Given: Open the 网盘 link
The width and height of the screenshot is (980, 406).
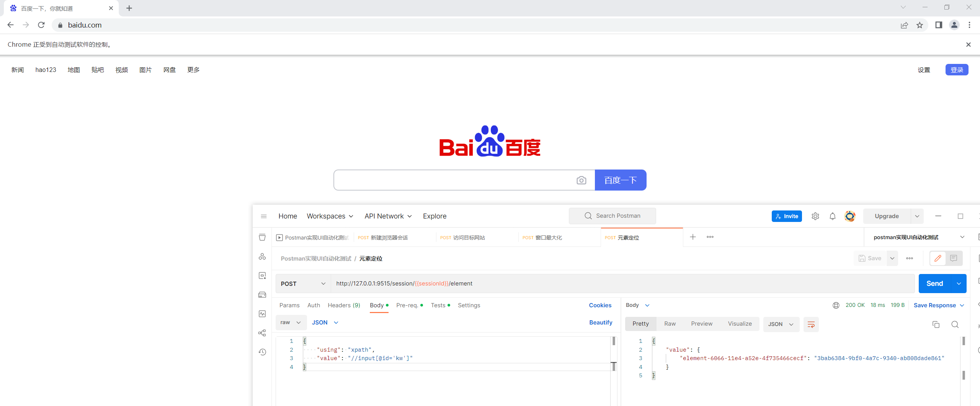Looking at the screenshot, I should point(170,70).
